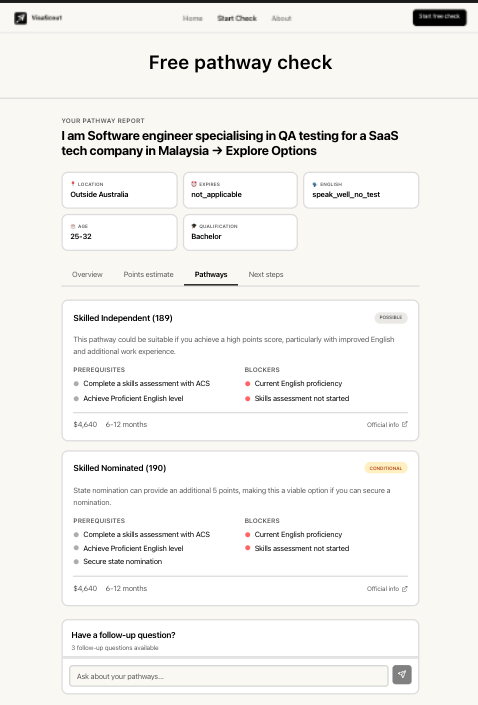Viewport: 478px width, 705px height.
Task: Focus the Ask about your pathways field
Action: [x=229, y=676]
